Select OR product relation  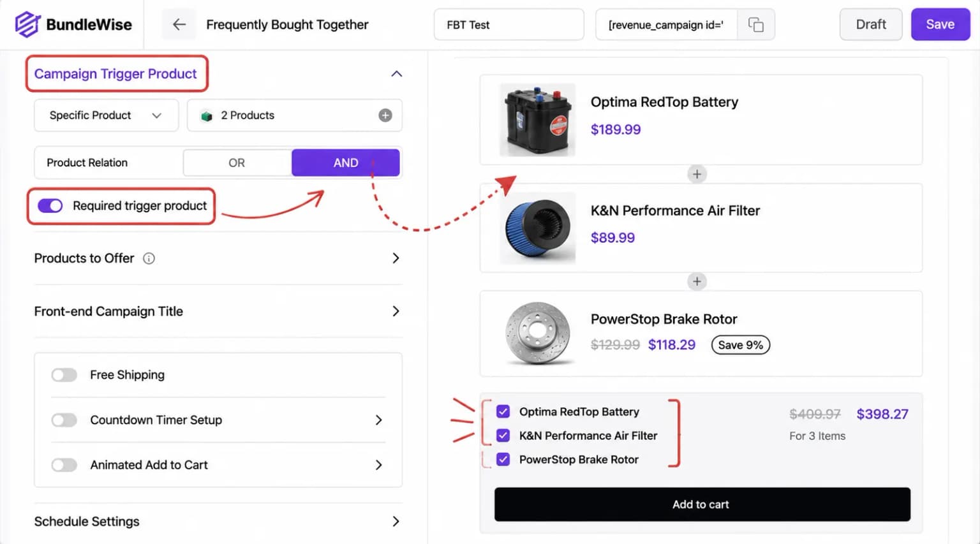pyautogui.click(x=237, y=163)
